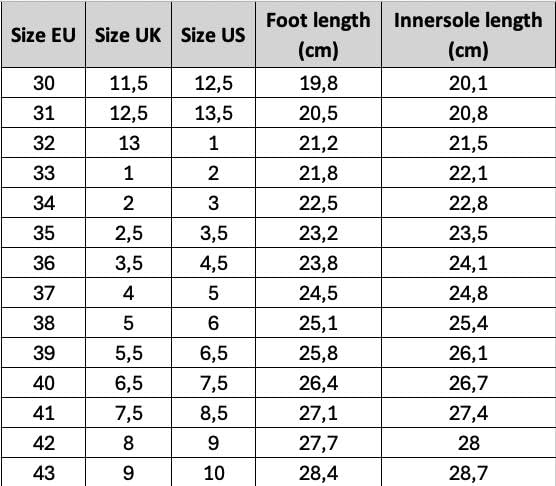Select the EU size 38 cell
Viewport: 556px width, 486px height.
click(x=43, y=323)
